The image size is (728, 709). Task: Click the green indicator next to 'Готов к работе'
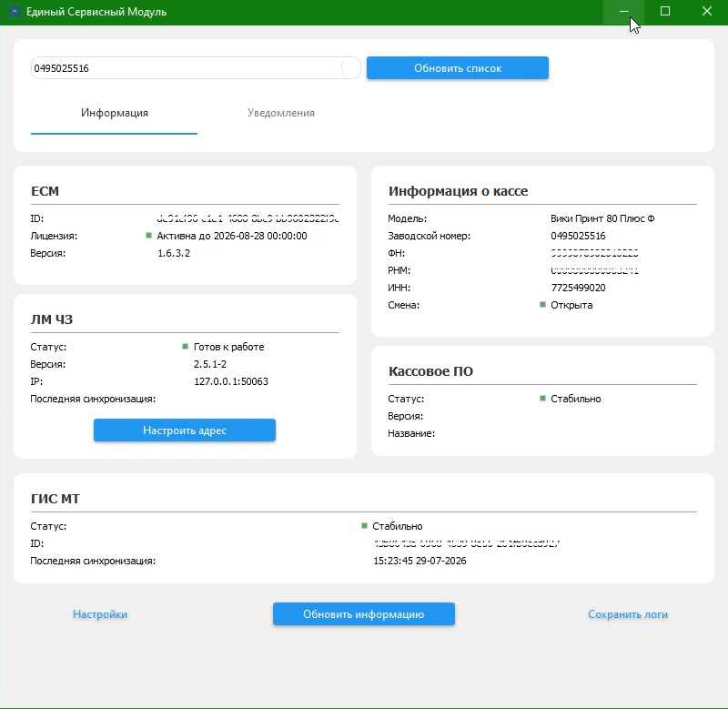[186, 347]
